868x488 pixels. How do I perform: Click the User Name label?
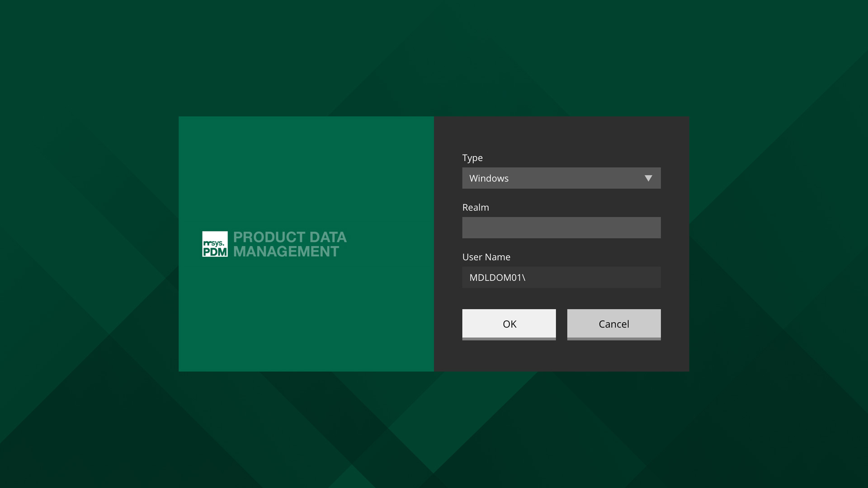pyautogui.click(x=486, y=257)
